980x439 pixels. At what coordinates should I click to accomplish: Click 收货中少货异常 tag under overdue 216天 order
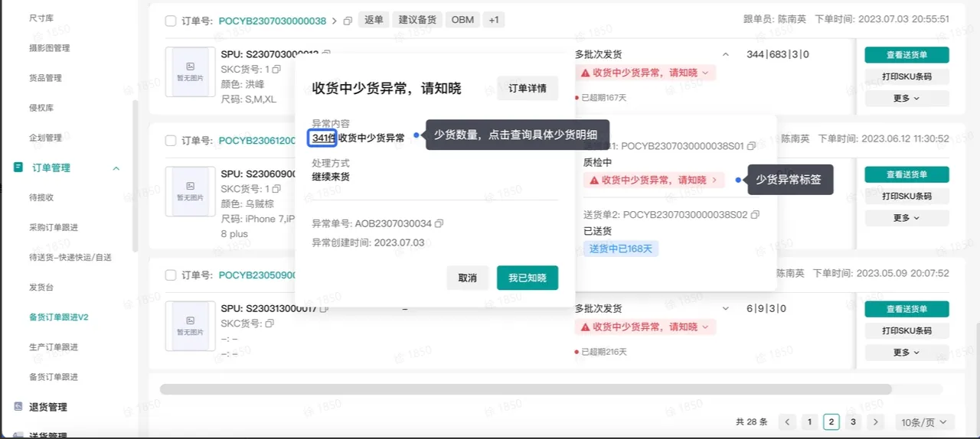[x=645, y=327]
